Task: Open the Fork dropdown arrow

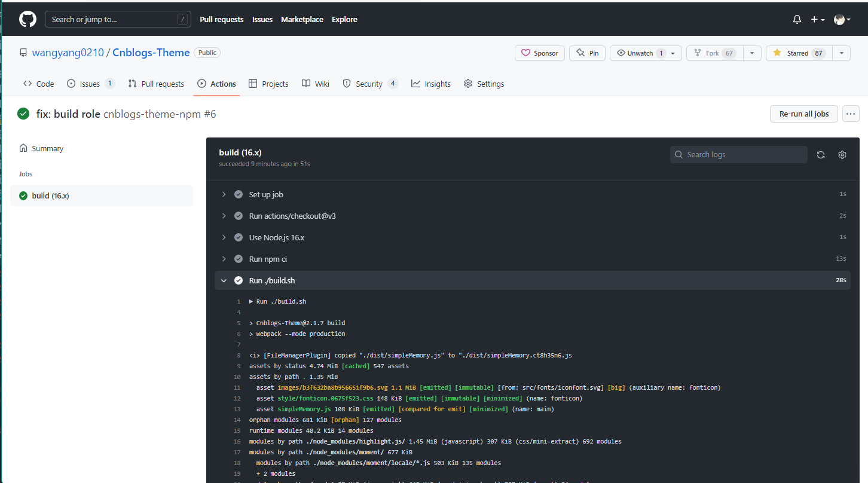Action: pos(752,53)
